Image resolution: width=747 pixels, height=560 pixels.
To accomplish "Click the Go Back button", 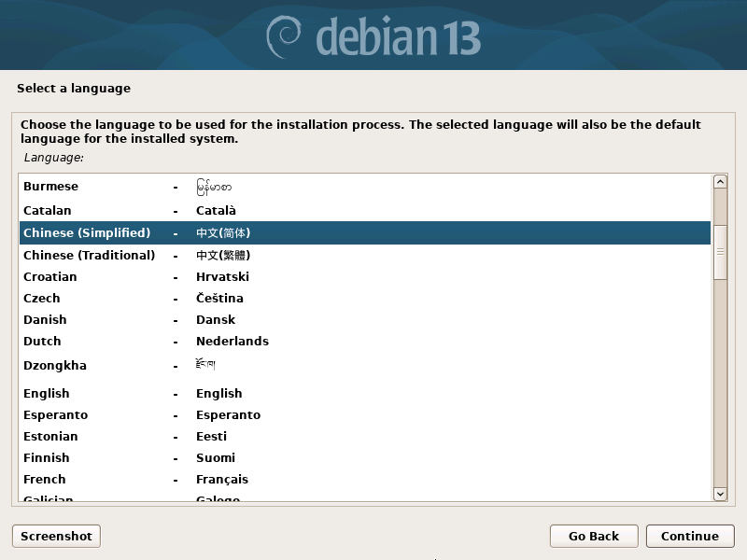I will pyautogui.click(x=594, y=536).
